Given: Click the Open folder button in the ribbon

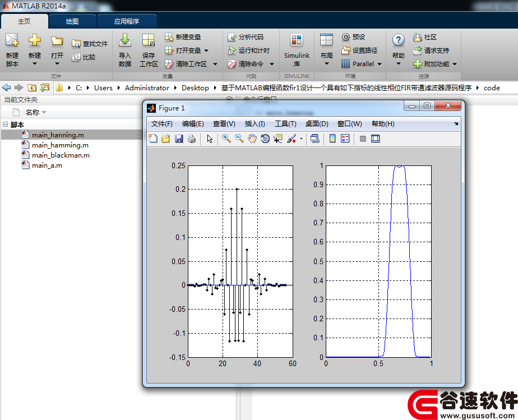Looking at the screenshot, I should click(57, 50).
